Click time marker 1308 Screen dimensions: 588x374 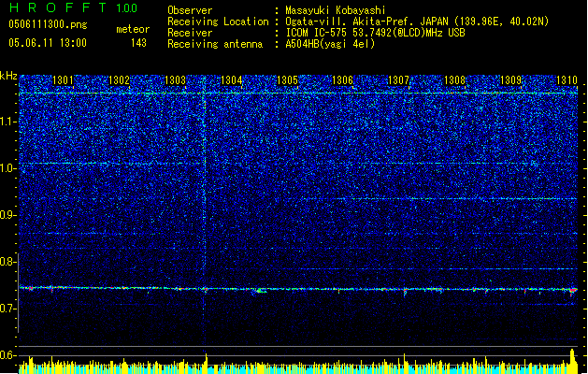coord(455,80)
